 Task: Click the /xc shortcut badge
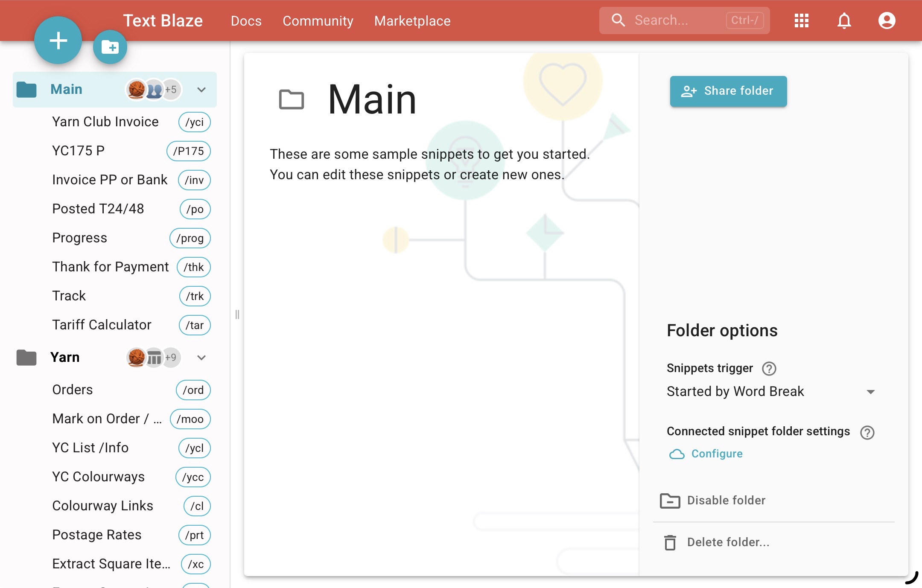tap(196, 564)
